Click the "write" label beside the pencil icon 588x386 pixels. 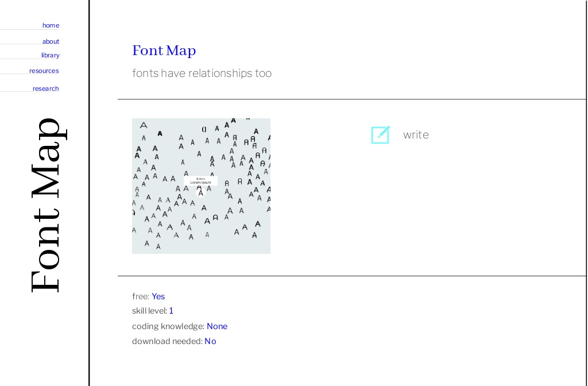pos(416,135)
